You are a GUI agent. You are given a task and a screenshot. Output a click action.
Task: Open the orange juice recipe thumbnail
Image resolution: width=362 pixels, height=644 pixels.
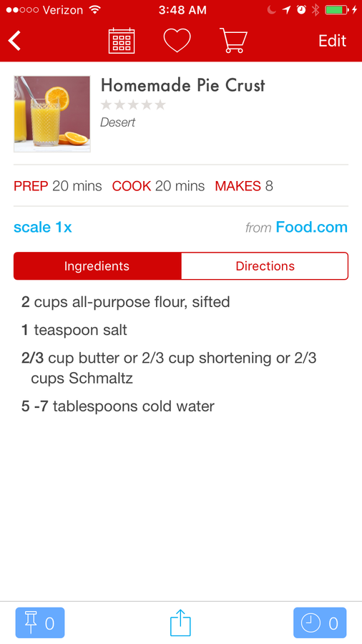[52, 114]
